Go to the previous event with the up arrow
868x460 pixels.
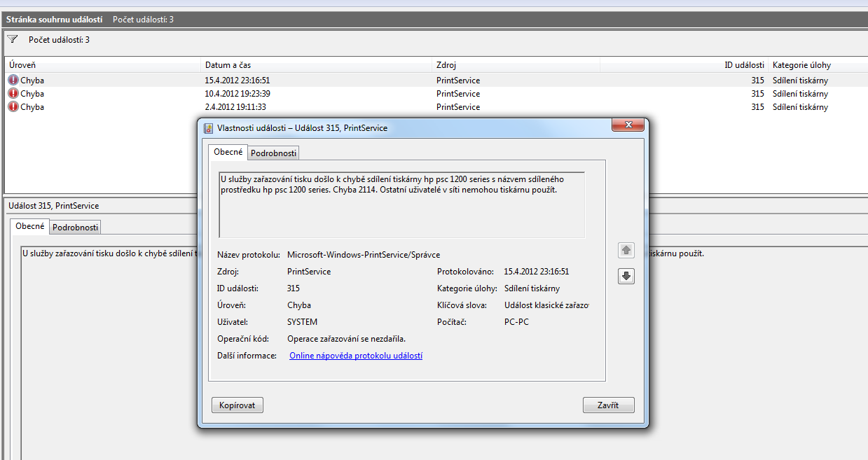pyautogui.click(x=626, y=250)
